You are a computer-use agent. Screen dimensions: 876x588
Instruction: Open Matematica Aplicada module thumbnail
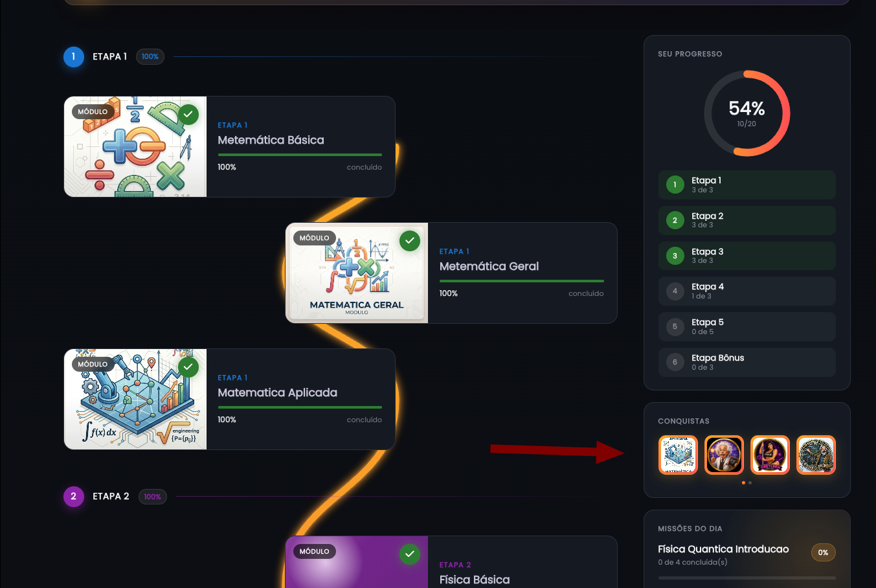pos(135,399)
